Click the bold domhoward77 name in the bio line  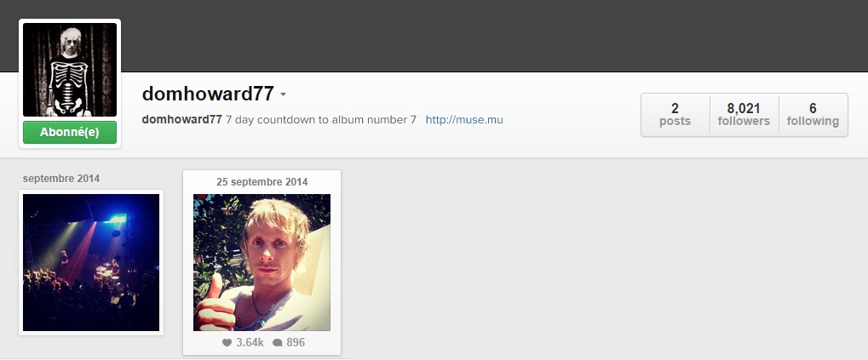pos(182,119)
